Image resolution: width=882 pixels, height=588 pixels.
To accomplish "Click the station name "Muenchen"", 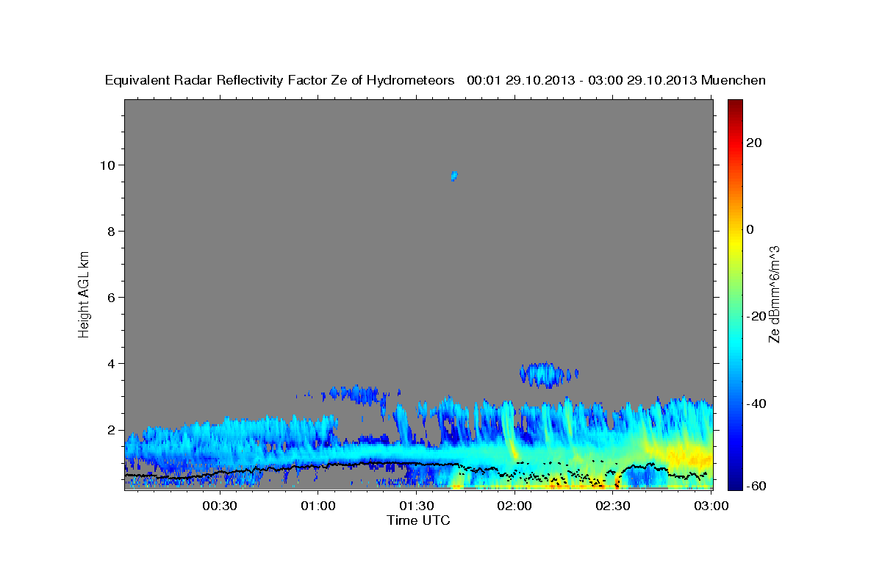I will tap(734, 80).
